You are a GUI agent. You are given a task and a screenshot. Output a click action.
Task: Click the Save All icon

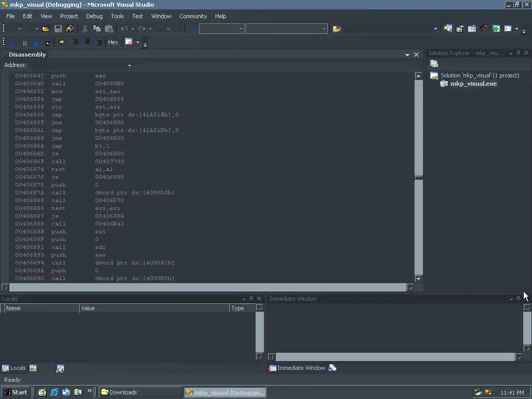70,29
